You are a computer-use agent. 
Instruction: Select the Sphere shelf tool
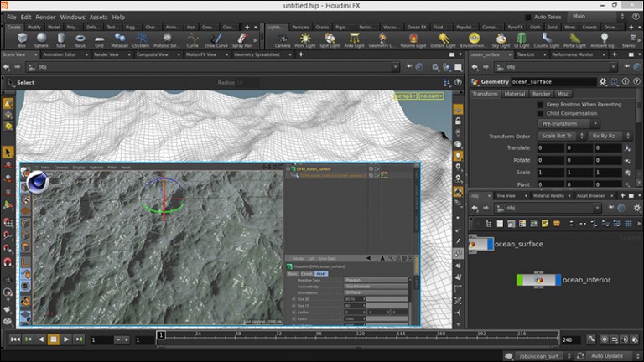(41, 40)
